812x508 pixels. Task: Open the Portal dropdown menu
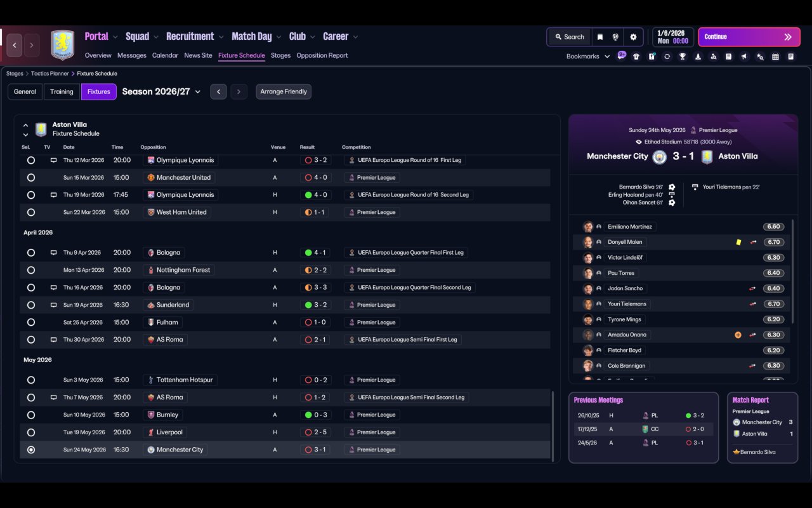point(101,37)
